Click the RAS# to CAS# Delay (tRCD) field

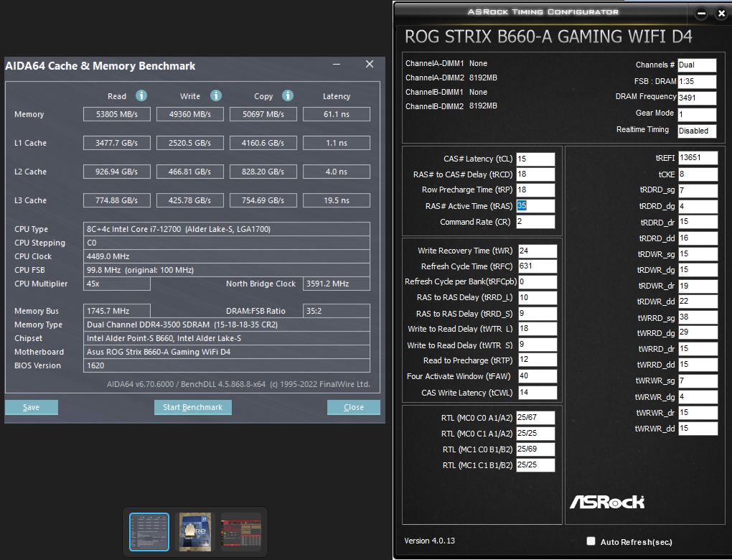(x=535, y=174)
